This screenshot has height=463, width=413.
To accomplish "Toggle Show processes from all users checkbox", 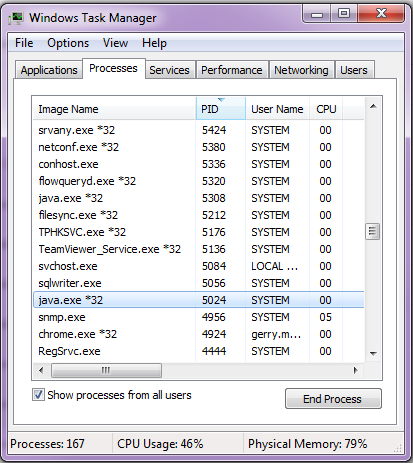I will point(38,395).
